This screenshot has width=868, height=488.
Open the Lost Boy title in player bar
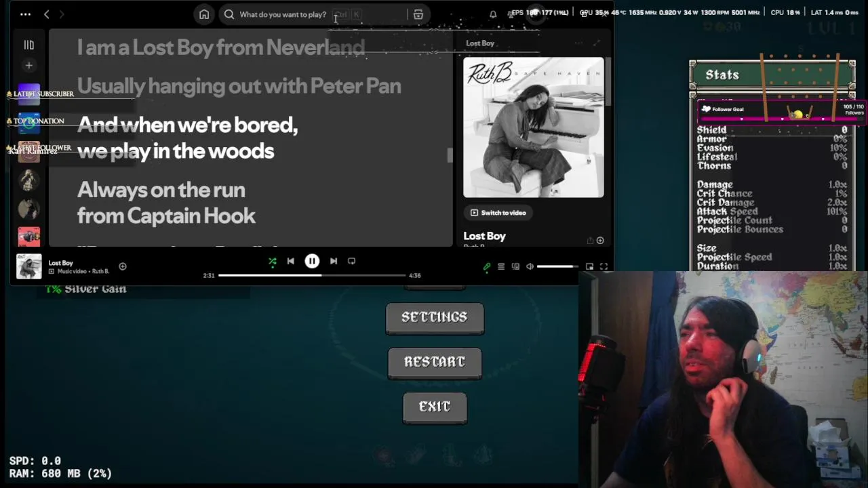click(61, 263)
